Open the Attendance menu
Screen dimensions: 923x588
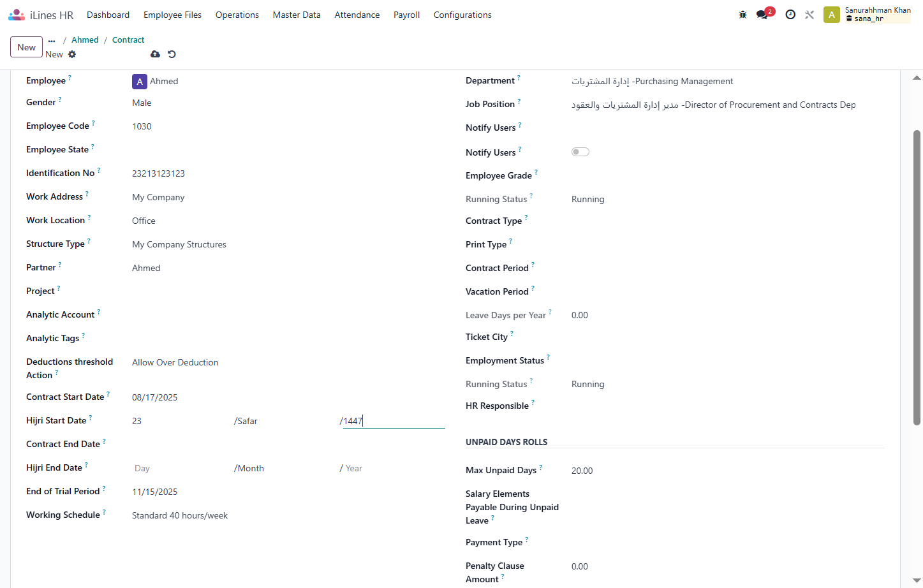(357, 15)
